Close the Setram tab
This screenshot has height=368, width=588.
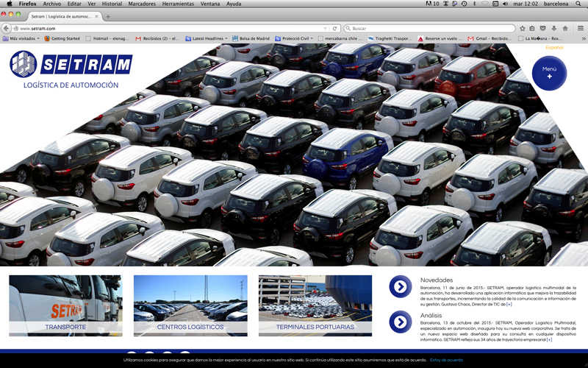coord(96,16)
